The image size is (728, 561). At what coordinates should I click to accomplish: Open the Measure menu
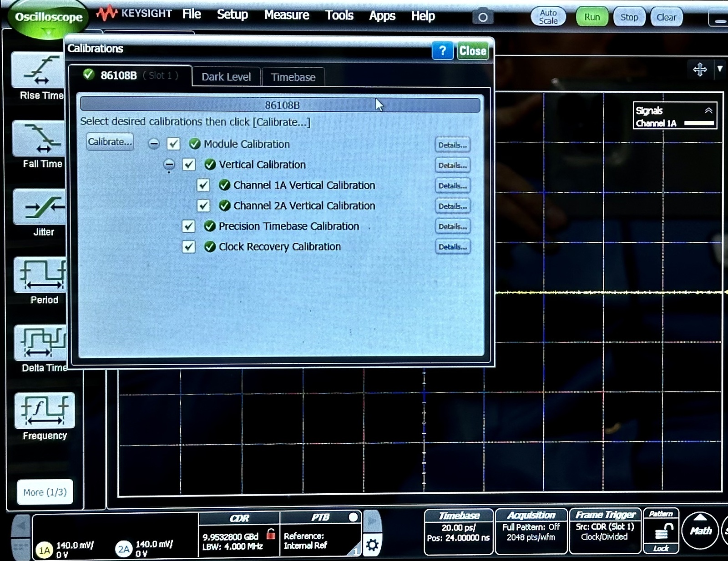click(286, 15)
